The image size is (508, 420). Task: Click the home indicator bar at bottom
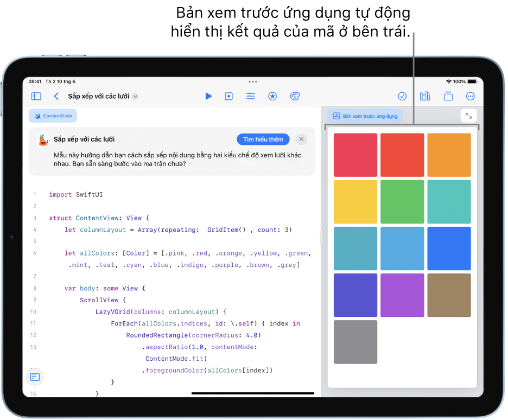253,393
